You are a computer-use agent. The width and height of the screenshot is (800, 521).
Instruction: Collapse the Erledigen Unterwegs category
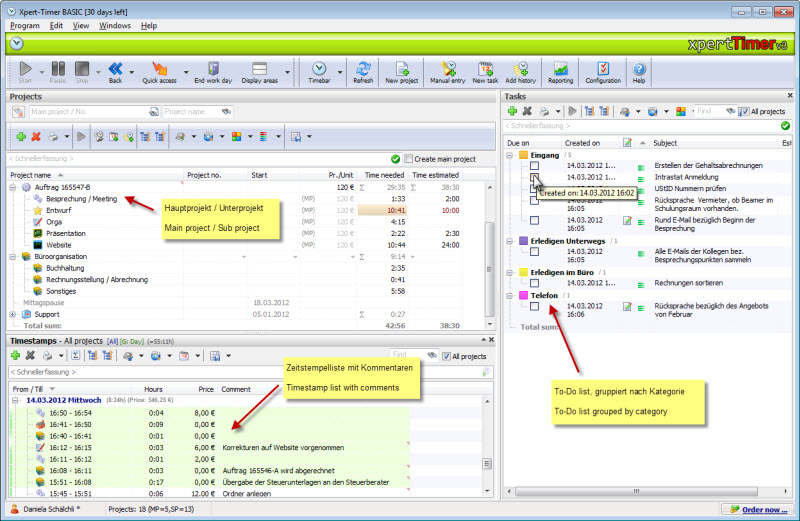tap(510, 241)
